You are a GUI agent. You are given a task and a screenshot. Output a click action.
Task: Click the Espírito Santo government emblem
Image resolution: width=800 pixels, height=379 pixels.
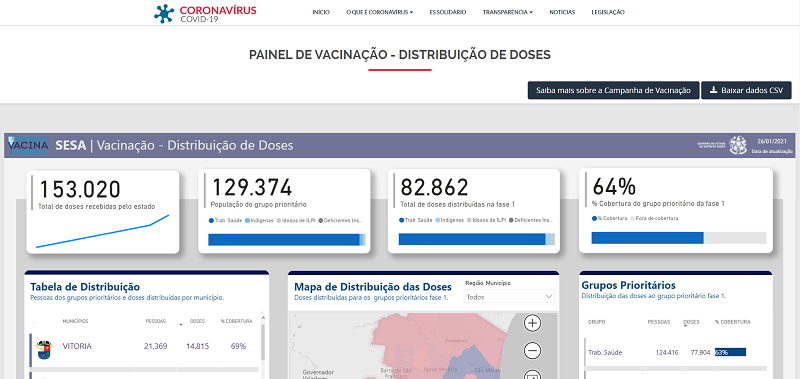pyautogui.click(x=737, y=145)
